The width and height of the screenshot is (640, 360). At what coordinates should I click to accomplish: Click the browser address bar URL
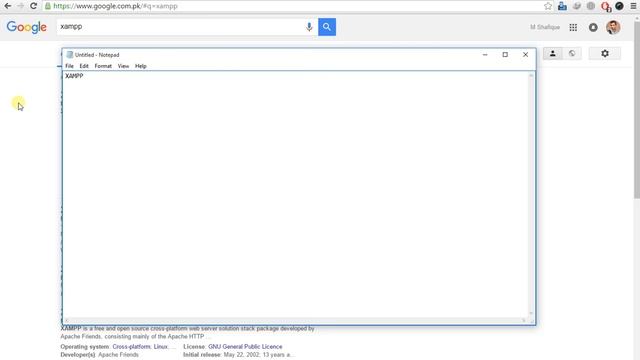(116, 6)
